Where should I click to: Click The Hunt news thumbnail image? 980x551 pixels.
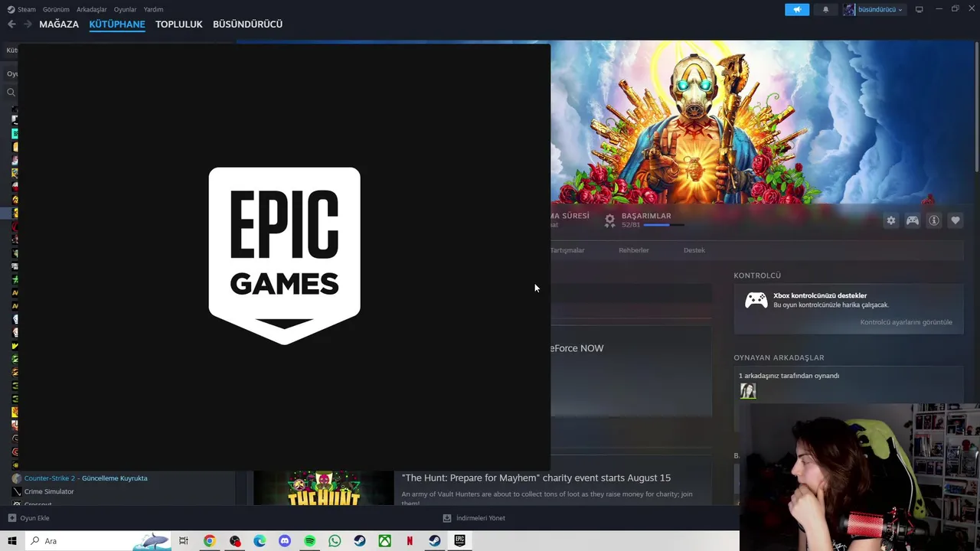[x=324, y=488]
